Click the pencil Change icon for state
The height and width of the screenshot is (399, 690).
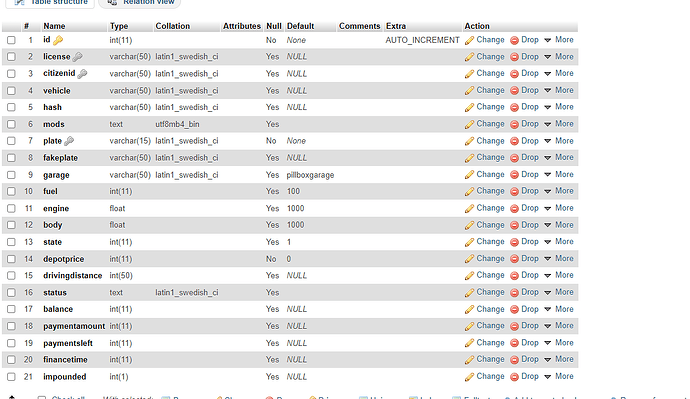click(x=469, y=242)
